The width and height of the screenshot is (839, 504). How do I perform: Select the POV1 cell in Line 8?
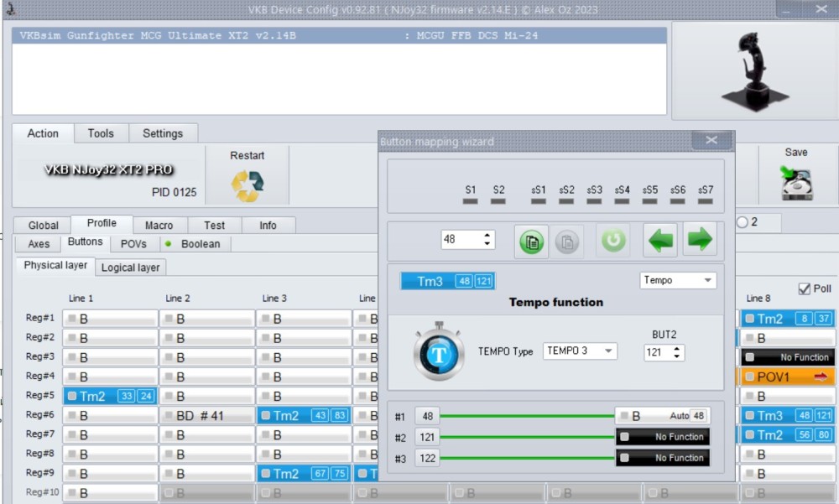tap(788, 377)
